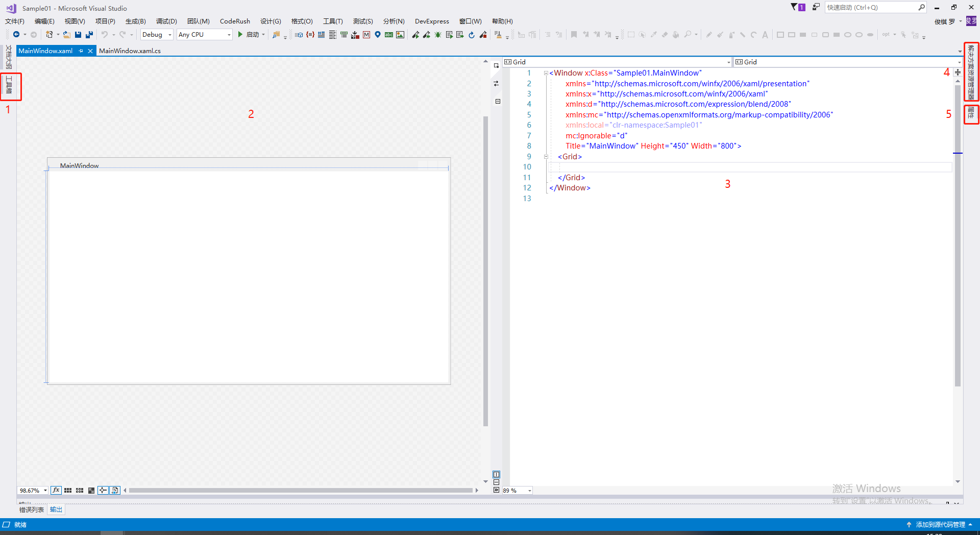
Task: Toggle the fx effects button in designer
Action: [56, 490]
